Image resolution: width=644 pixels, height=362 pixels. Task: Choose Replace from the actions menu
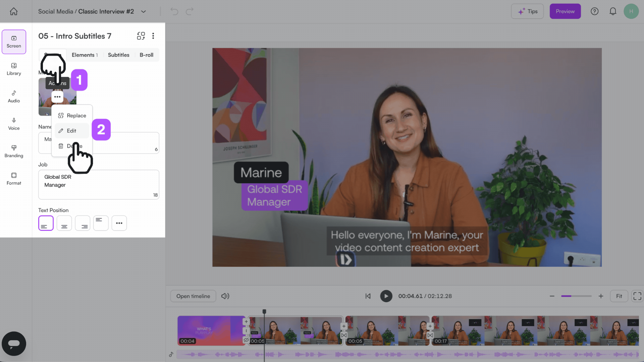point(72,116)
